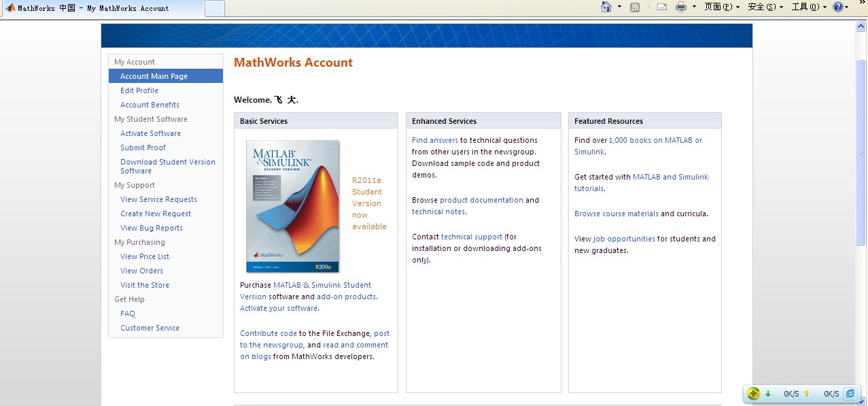Click the technical support link

472,237
